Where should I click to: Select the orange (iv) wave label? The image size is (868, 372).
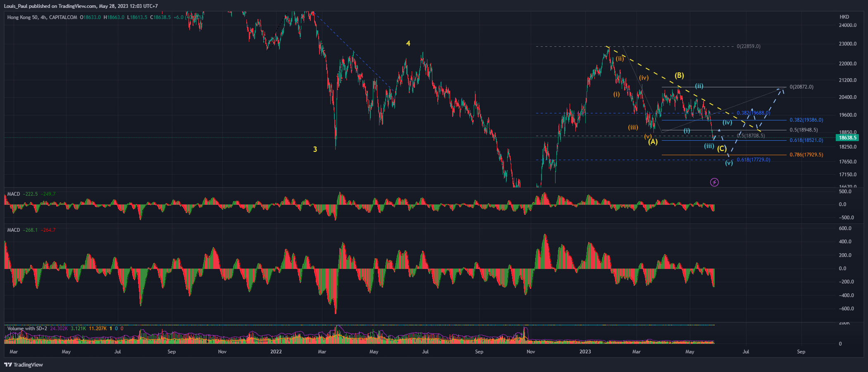644,77
